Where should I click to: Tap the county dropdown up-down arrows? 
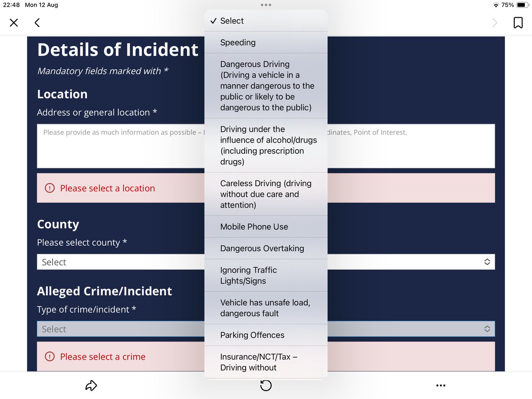(487, 262)
